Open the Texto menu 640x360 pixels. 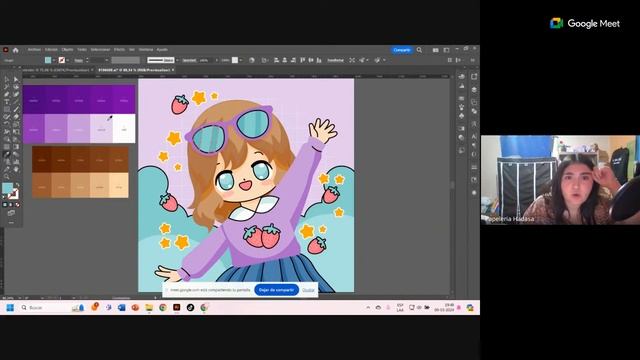82,50
